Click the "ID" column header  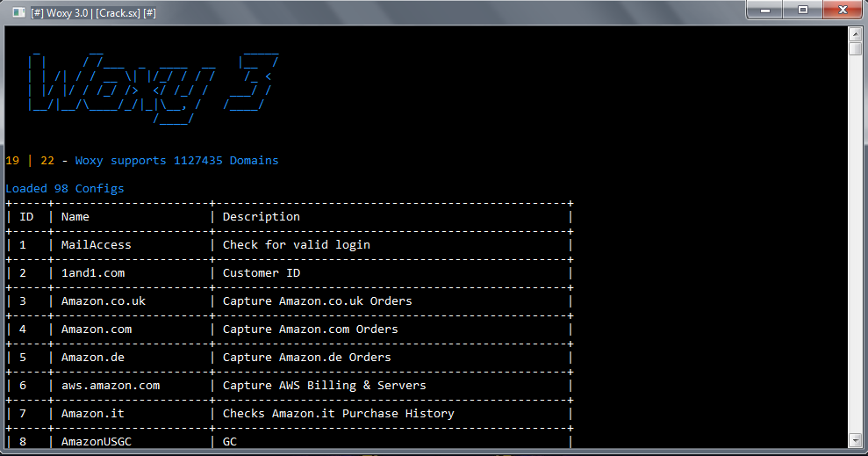(26, 217)
